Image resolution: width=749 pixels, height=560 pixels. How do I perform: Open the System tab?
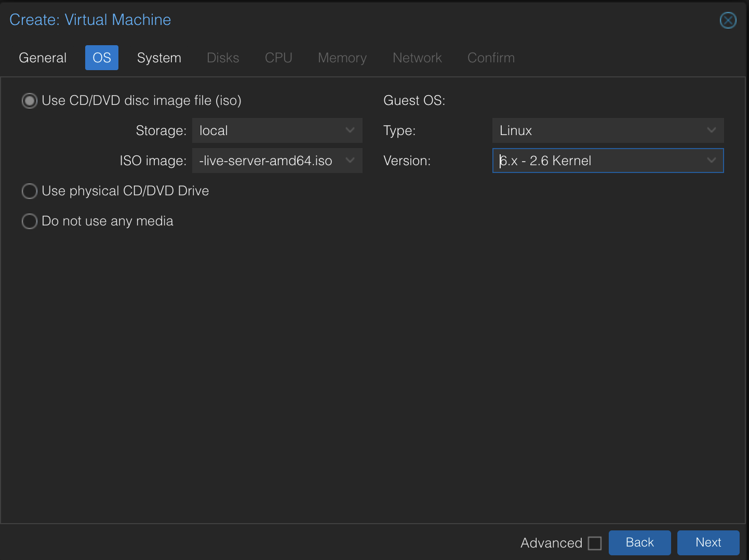[x=159, y=58]
